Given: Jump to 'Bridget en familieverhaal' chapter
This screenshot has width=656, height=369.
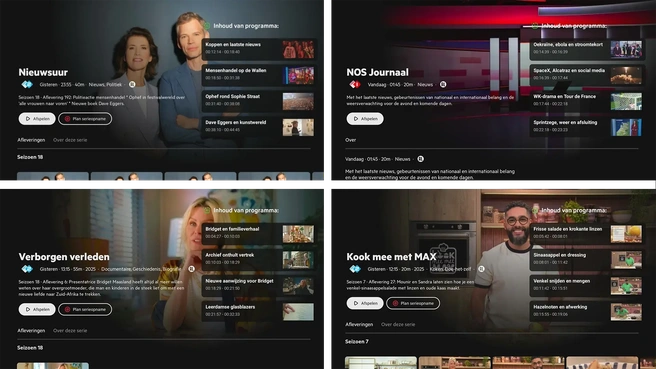Looking at the screenshot, I should (x=259, y=233).
